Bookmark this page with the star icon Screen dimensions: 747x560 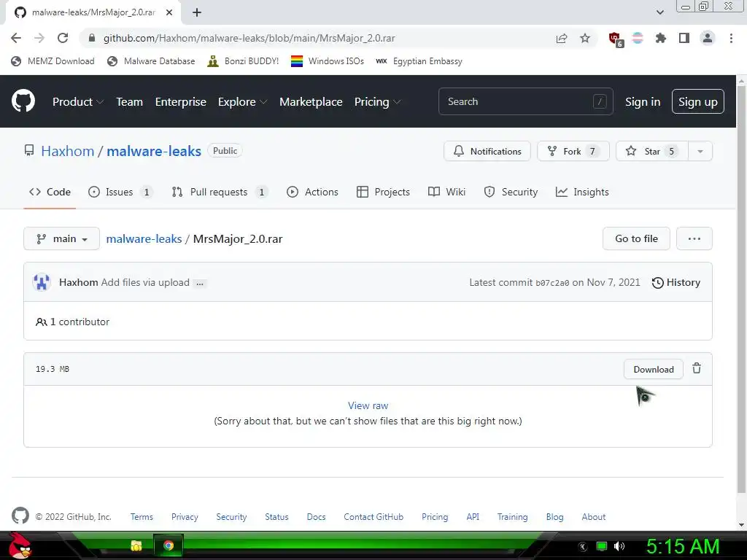585,38
